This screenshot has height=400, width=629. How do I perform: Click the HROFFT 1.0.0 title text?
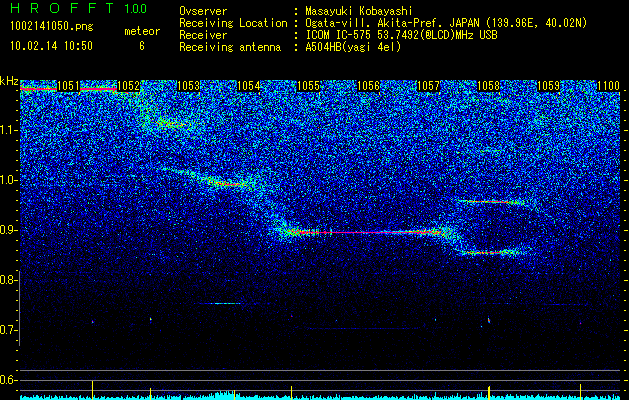pos(79,8)
